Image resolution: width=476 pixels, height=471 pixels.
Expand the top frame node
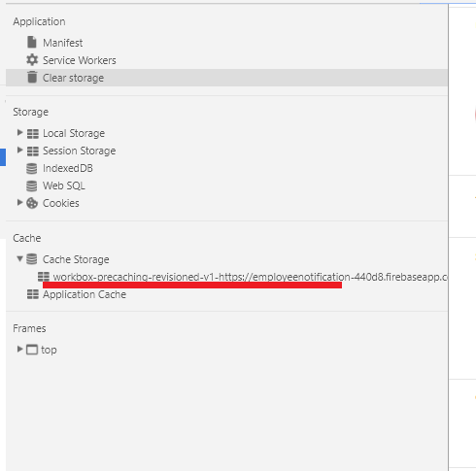pos(19,349)
